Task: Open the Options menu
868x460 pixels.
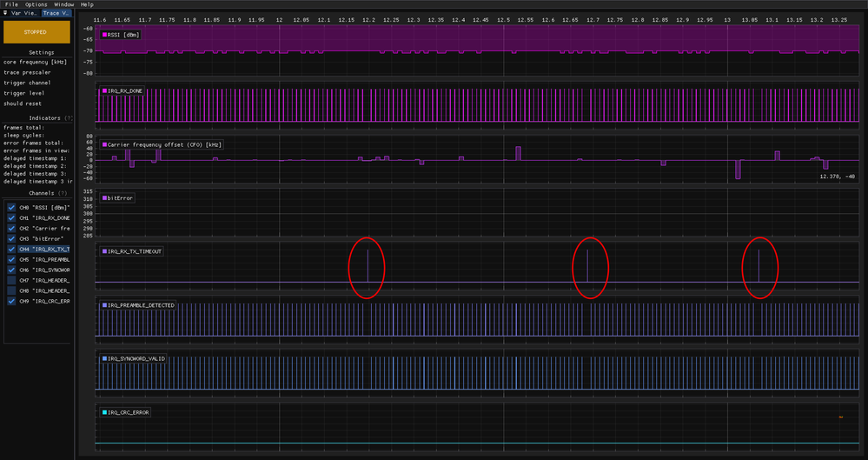Action: [x=36, y=4]
